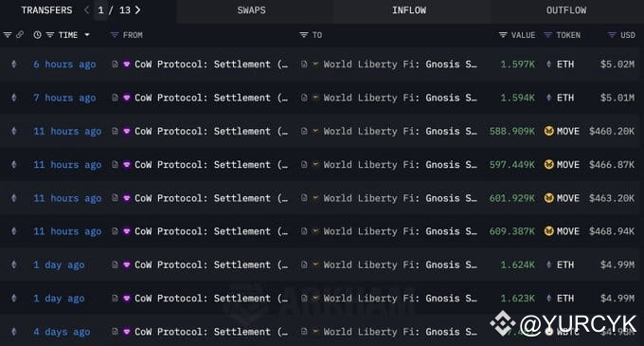Image resolution: width=644 pixels, height=346 pixels.
Task: Expand the TIME sort dropdown caret
Action: (87, 35)
